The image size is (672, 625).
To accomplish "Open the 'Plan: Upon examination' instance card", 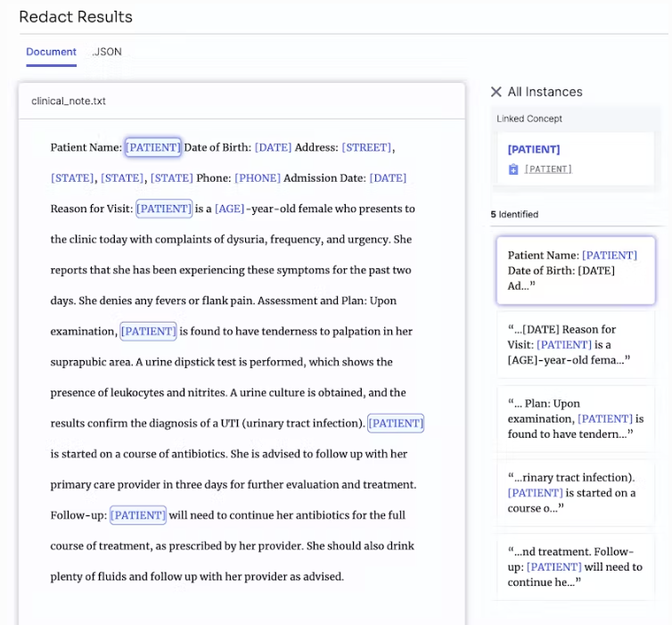I will [576, 419].
